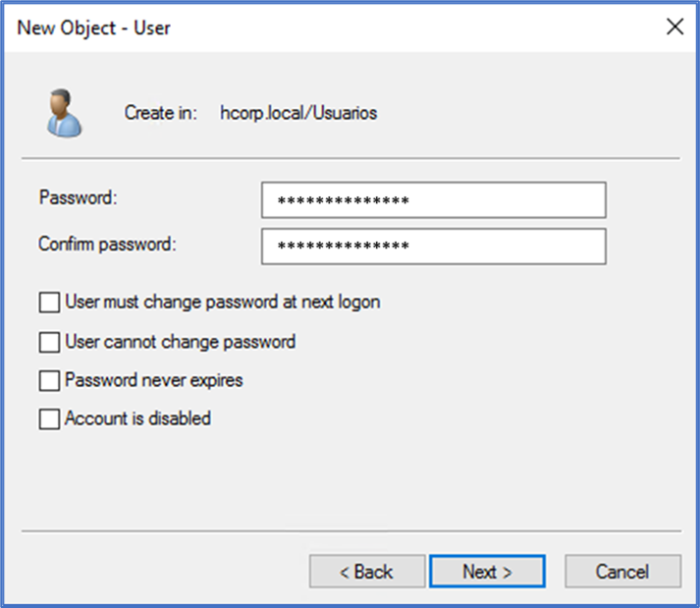Viewport: 700px width, 608px height.
Task: Click the "Create in:" label
Action: click(x=161, y=113)
